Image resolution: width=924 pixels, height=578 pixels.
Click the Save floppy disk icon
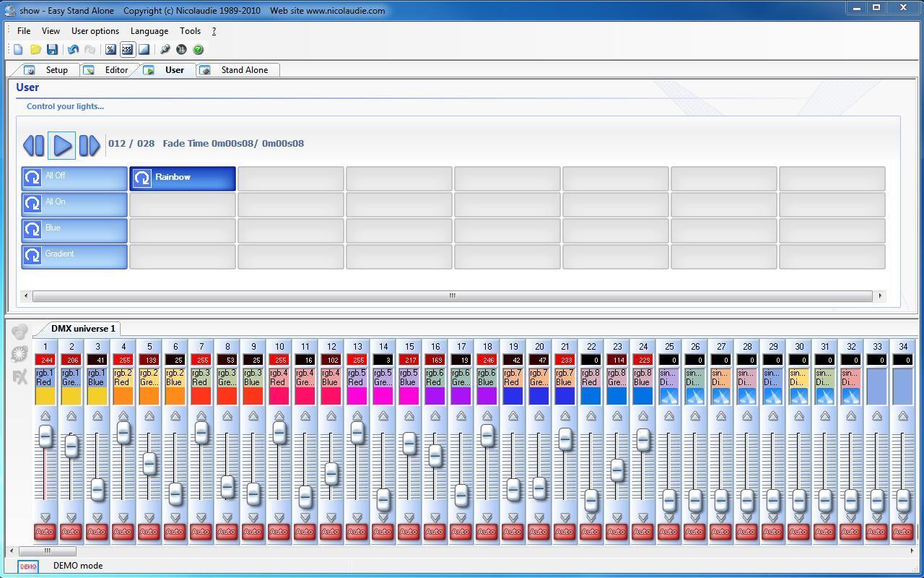point(52,49)
